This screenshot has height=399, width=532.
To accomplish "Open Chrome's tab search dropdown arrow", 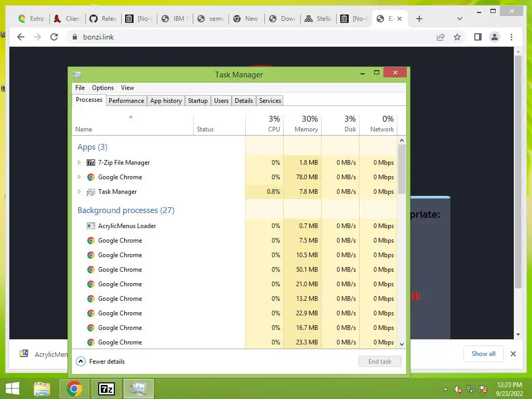I will click(460, 19).
